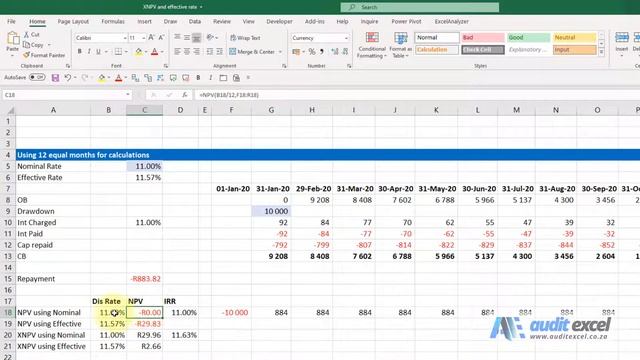Click fill color bucket in quick access toolbar
This screenshot has width=640, height=360.
click(x=102, y=78)
